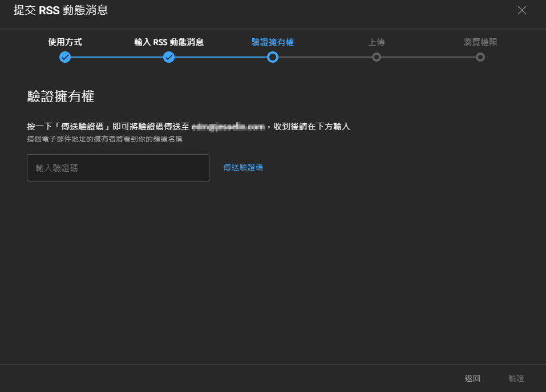Click the 這個電子郵件地址的擁有者將看到你的頻道名稱 note
Viewport: 546px width, 392px height.
(x=105, y=139)
